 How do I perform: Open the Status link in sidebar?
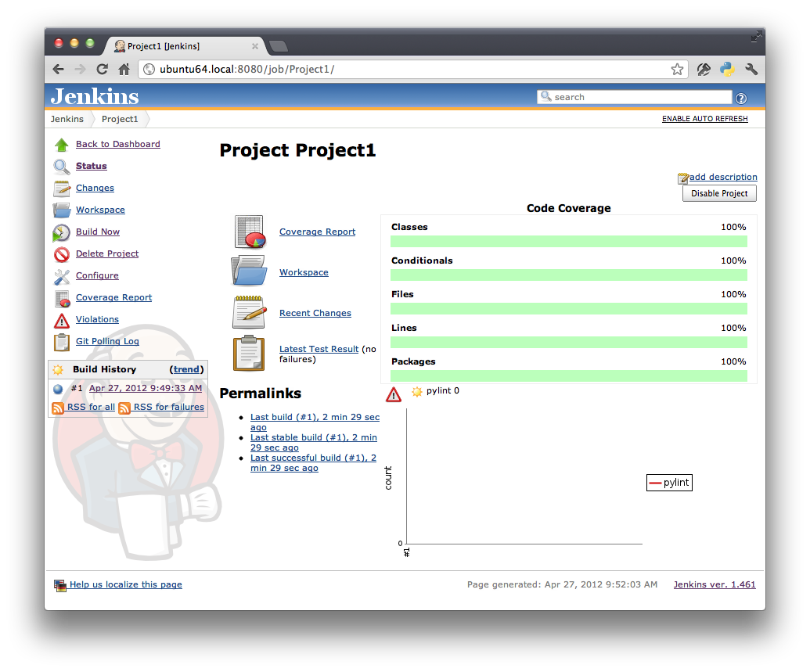[x=92, y=166]
